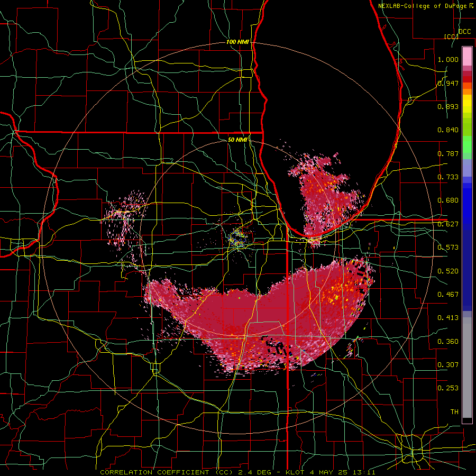
Task: Click the Correlation Coefficient caption at bottom
Action: pos(237,472)
